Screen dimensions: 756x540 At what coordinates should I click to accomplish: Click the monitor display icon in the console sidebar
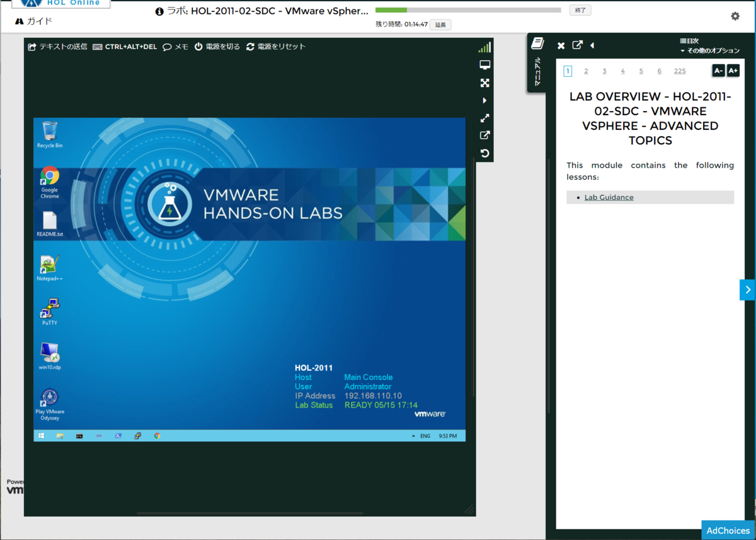[485, 65]
